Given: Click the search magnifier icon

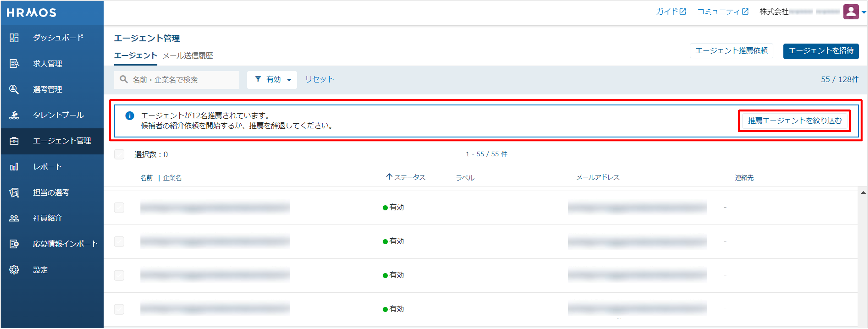Looking at the screenshot, I should tap(124, 79).
